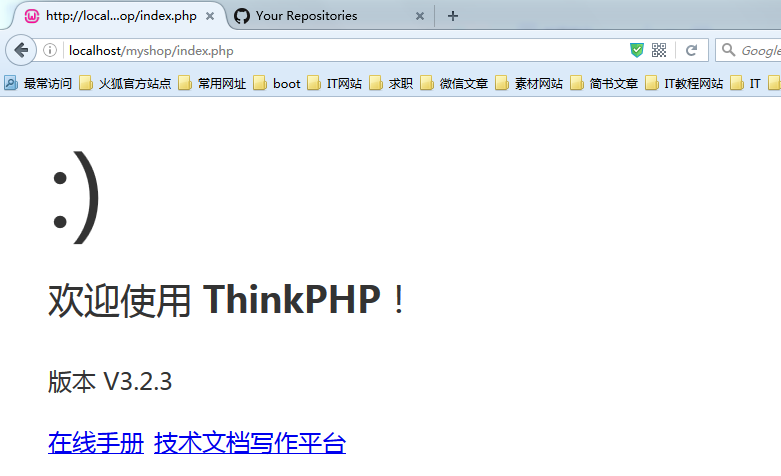Focus the Google search box

click(748, 50)
